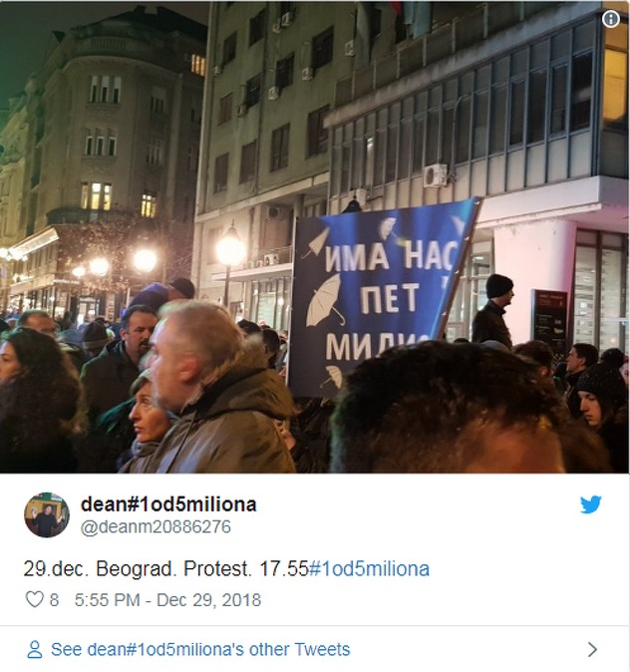Click the air conditioner unit on the building facade
The image size is (630, 672).
click(x=435, y=175)
